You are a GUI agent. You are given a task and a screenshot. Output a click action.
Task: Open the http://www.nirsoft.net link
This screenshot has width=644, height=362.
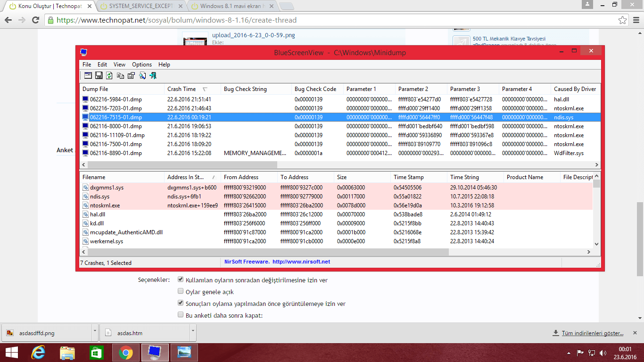[301, 262]
